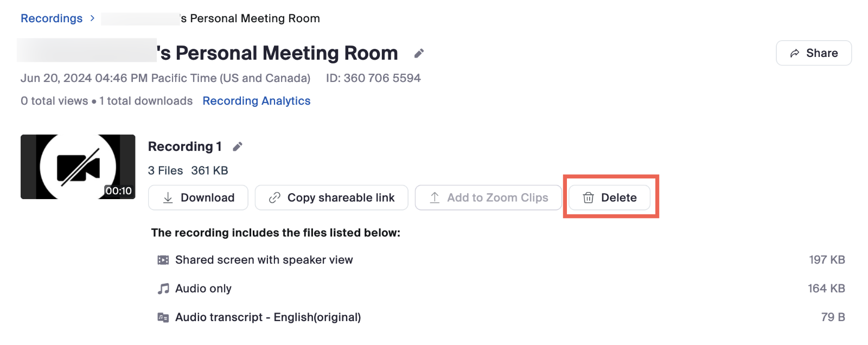The image size is (868, 345).
Task: Select the Audio transcript English file entry
Action: pos(267,317)
